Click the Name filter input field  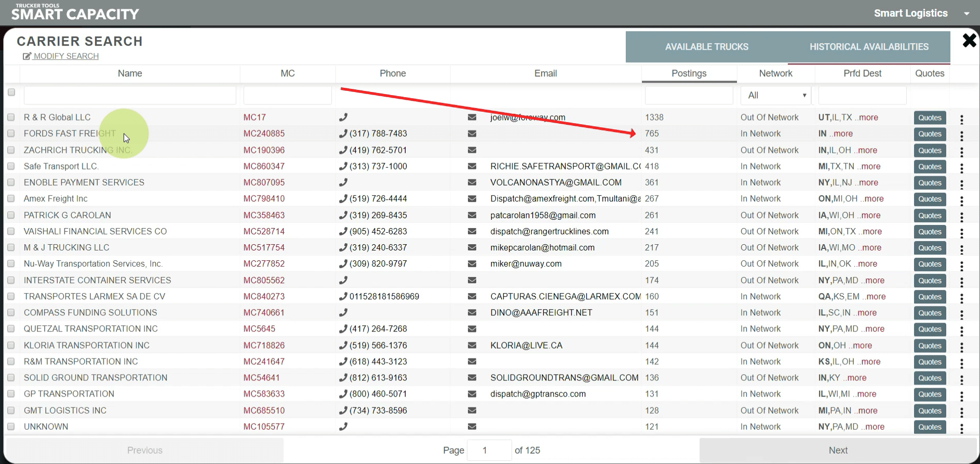coord(130,96)
